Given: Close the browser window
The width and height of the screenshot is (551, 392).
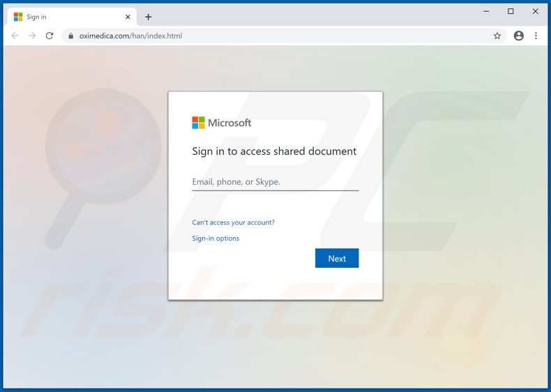Looking at the screenshot, I should click(535, 11).
